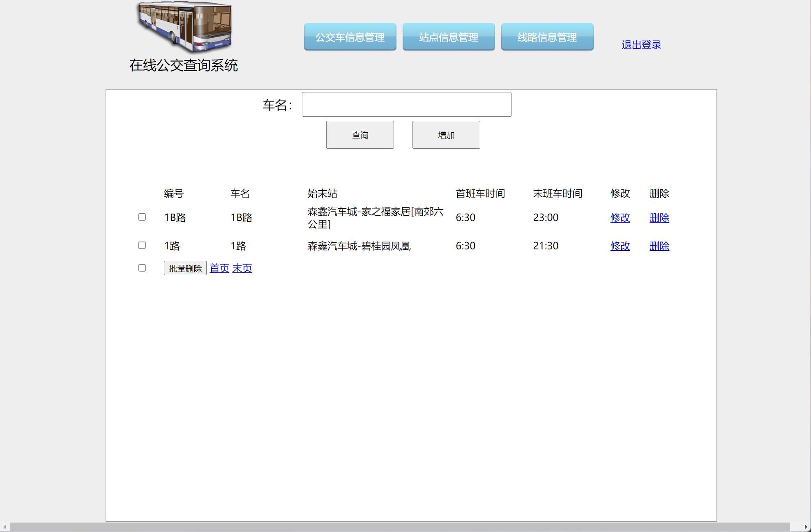Open 公交车信息管理 section
This screenshot has height=532, width=811.
pos(350,37)
